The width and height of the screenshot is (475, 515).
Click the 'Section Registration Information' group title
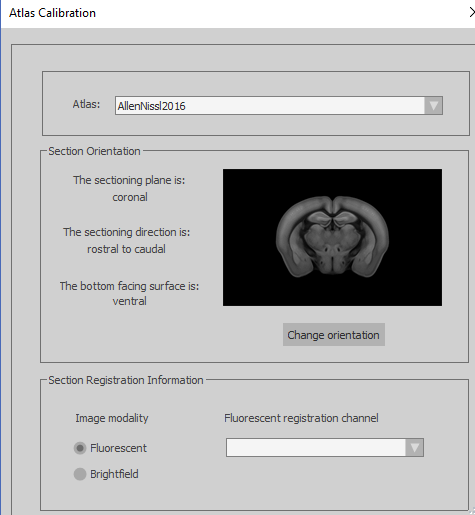pyautogui.click(x=126, y=380)
